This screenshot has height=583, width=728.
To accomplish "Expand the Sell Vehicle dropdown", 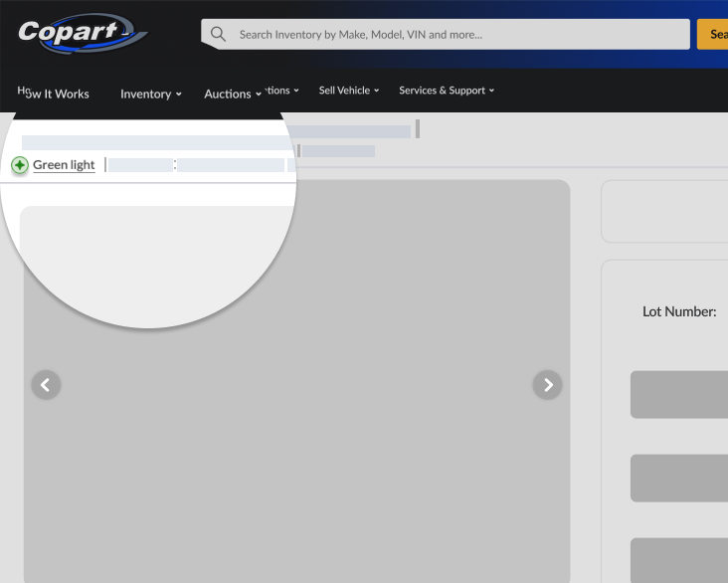I will tap(348, 91).
